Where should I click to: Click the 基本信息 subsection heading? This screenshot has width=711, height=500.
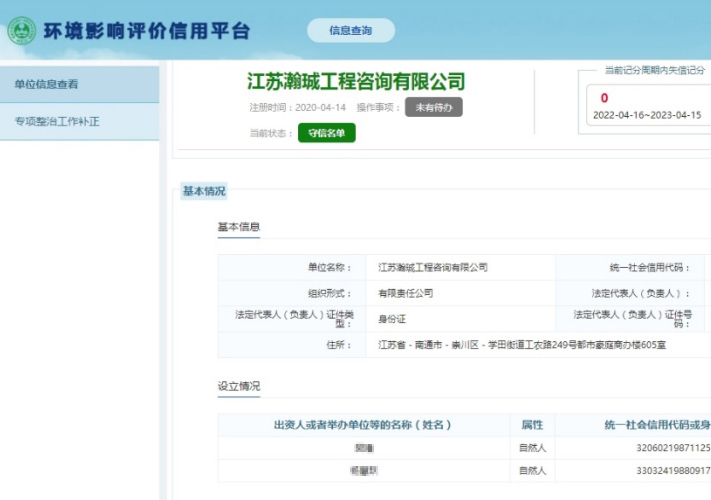tap(239, 227)
